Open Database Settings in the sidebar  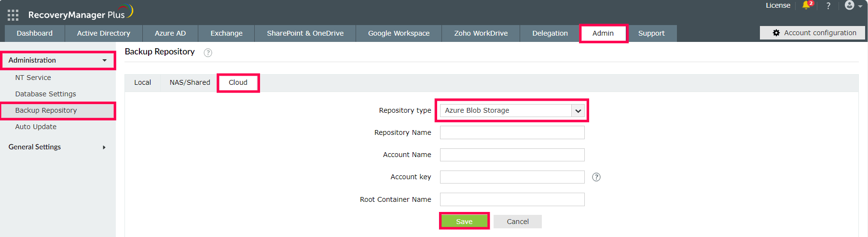pyautogui.click(x=45, y=94)
